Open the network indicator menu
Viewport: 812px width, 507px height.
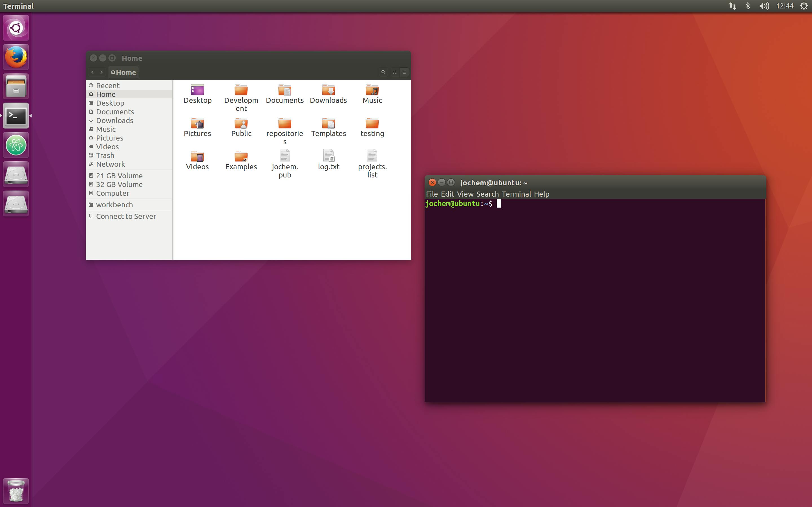732,6
